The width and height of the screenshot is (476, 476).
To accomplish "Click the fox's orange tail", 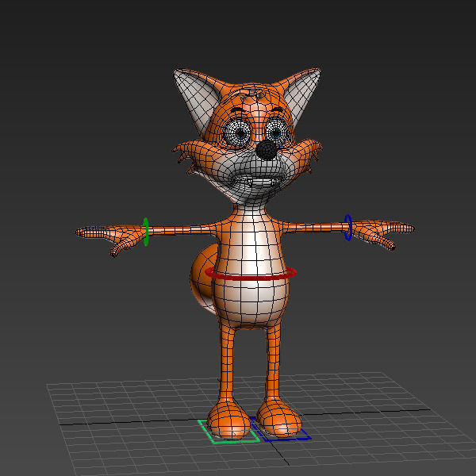I will pos(203,279).
